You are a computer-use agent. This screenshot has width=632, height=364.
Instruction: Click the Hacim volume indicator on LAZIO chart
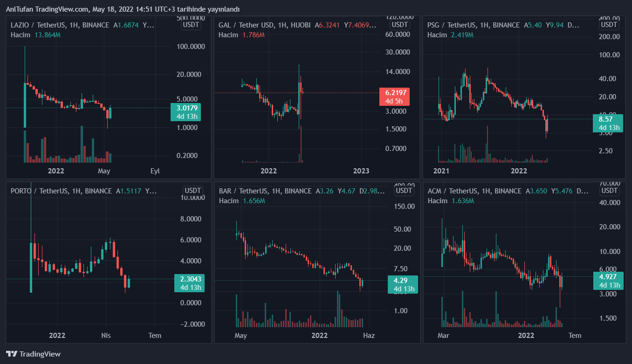(21, 35)
